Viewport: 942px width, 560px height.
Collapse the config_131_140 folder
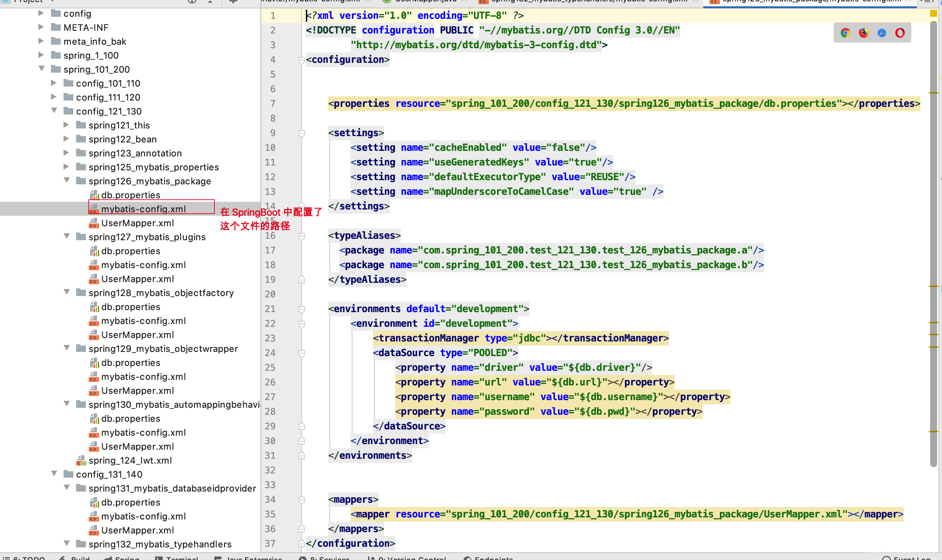54,473
